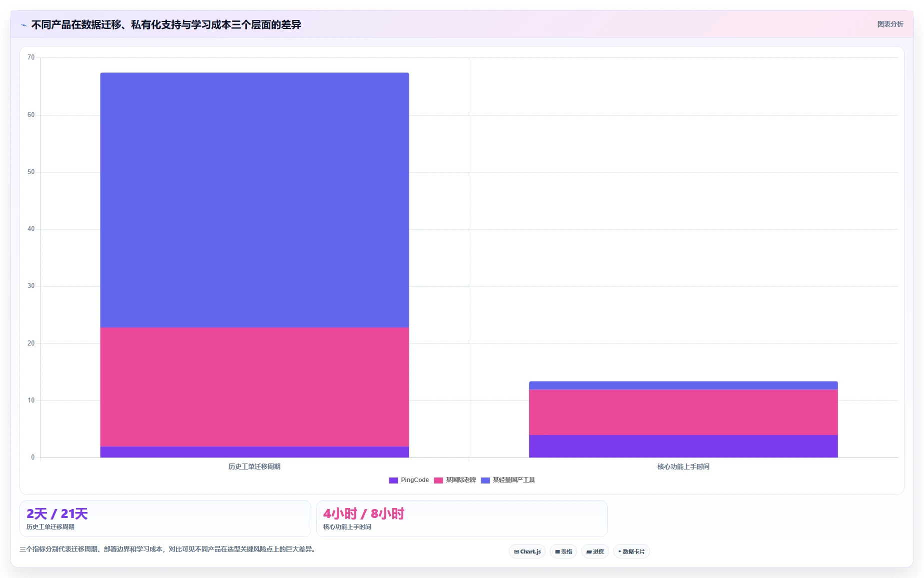The image size is (924, 578).
Task: Toggle 某国际老牌 legend color swatch
Action: [438, 480]
